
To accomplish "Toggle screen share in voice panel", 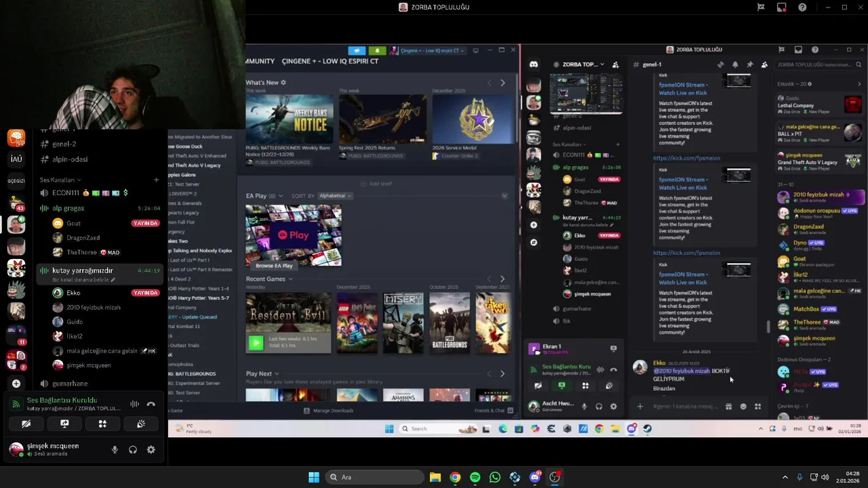I will click(64, 424).
